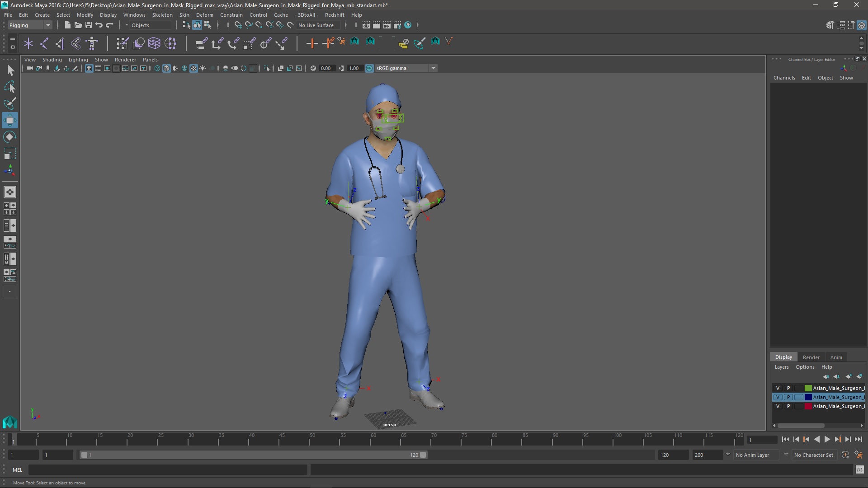
Task: Click the Snap to Grids icon
Action: [x=238, y=25]
